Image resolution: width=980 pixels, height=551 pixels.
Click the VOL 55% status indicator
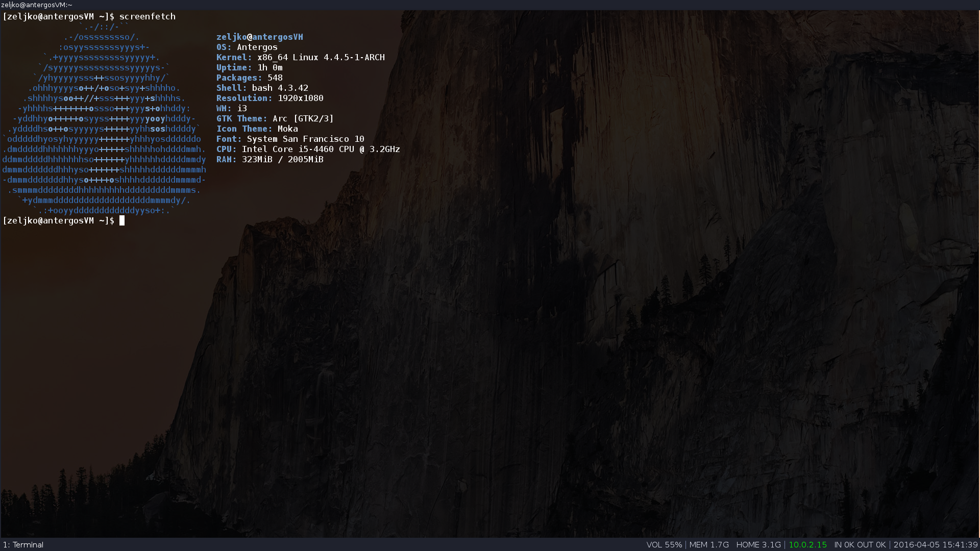[x=664, y=545]
